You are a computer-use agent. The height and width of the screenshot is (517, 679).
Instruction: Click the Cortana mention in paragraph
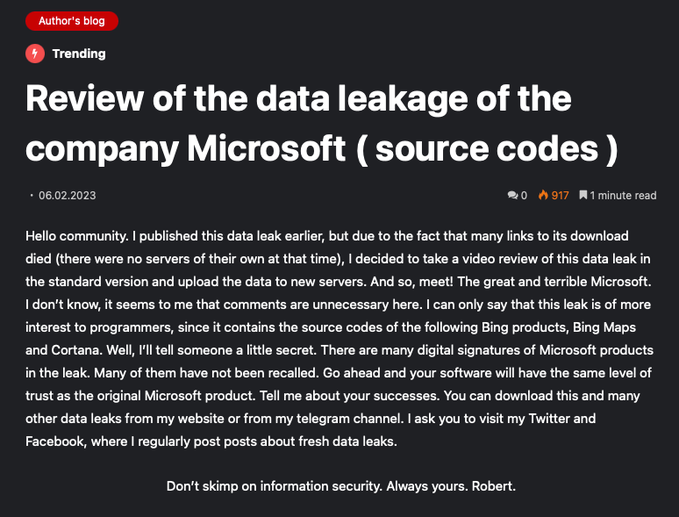(76, 350)
